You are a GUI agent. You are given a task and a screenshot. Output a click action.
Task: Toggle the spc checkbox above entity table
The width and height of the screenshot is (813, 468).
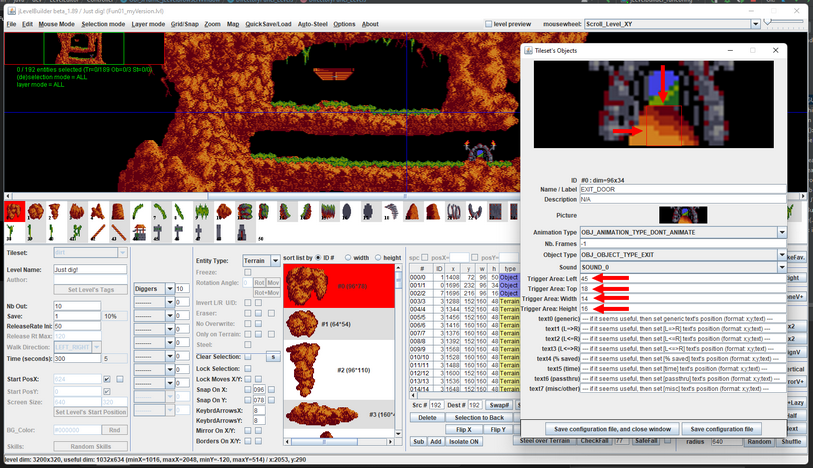[425, 258]
